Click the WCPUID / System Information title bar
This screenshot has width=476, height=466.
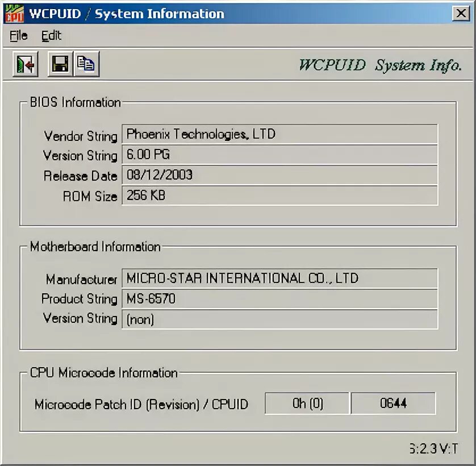(x=238, y=14)
